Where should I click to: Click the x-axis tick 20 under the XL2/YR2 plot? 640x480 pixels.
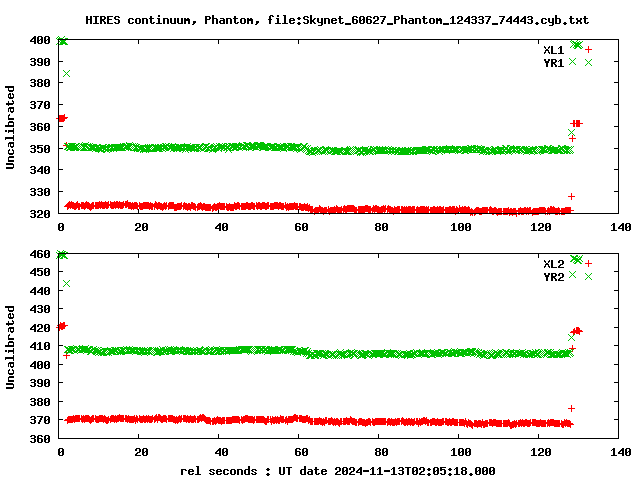(x=141, y=452)
